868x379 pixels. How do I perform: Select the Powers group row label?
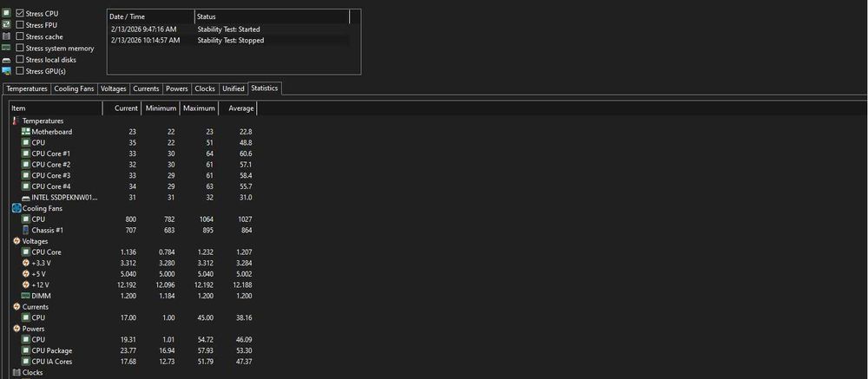[33, 329]
